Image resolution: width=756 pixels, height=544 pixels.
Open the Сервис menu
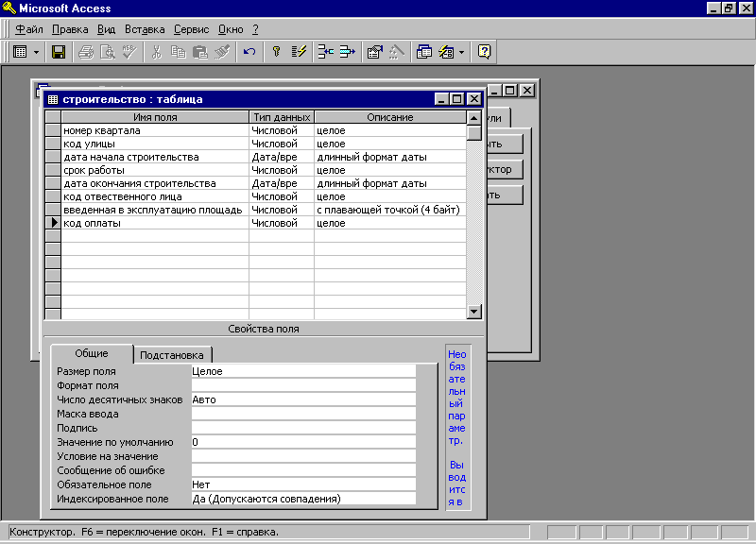[192, 29]
